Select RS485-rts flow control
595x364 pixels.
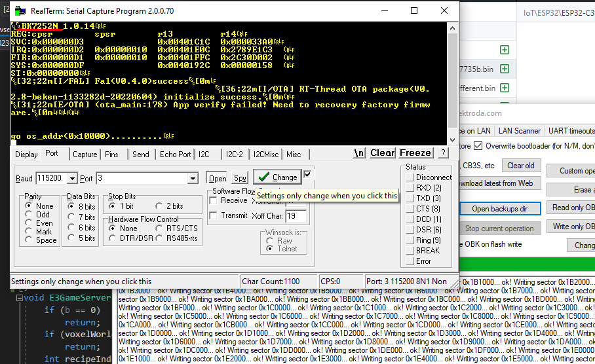159,238
